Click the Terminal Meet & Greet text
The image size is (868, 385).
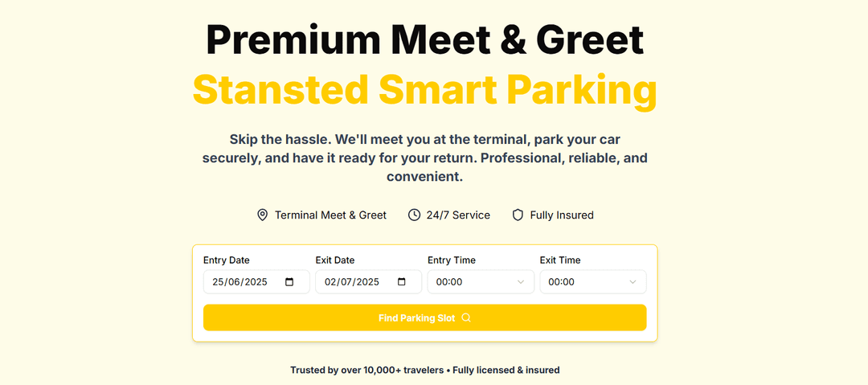point(330,215)
